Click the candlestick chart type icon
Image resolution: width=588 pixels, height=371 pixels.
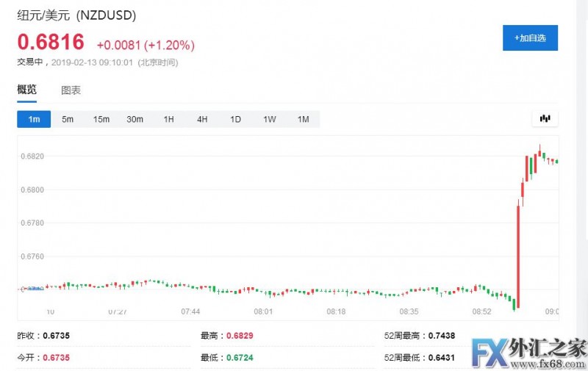(545, 118)
